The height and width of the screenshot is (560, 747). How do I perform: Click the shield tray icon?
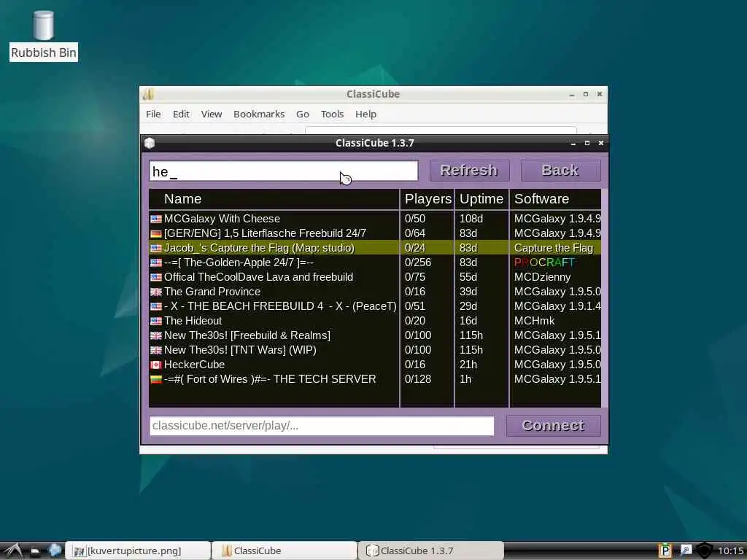tap(705, 551)
